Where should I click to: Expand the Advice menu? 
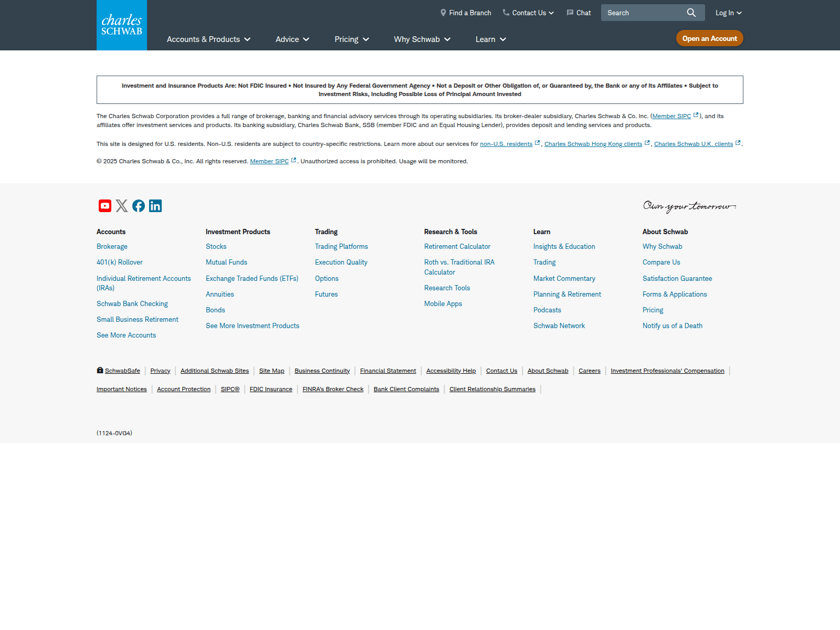point(292,39)
